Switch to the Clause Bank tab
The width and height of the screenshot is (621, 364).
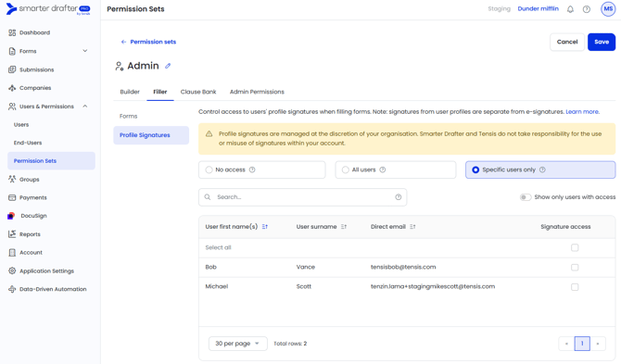[198, 92]
